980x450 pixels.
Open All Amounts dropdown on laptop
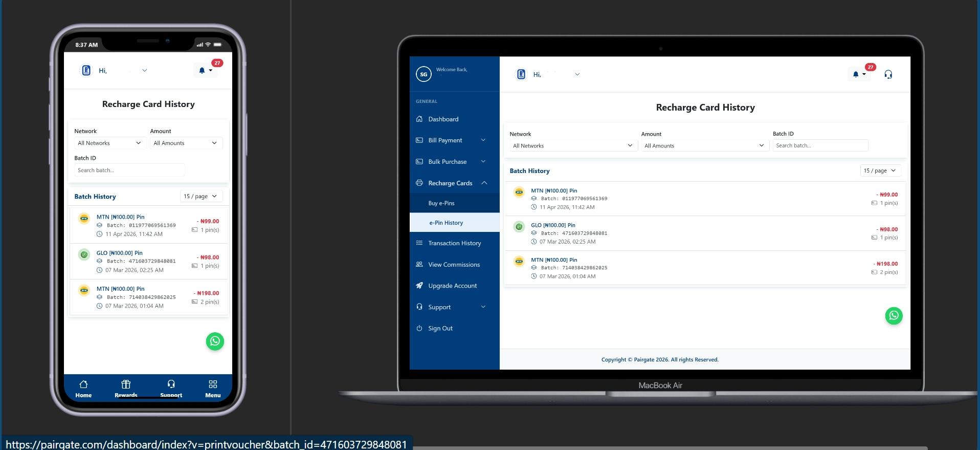(705, 145)
